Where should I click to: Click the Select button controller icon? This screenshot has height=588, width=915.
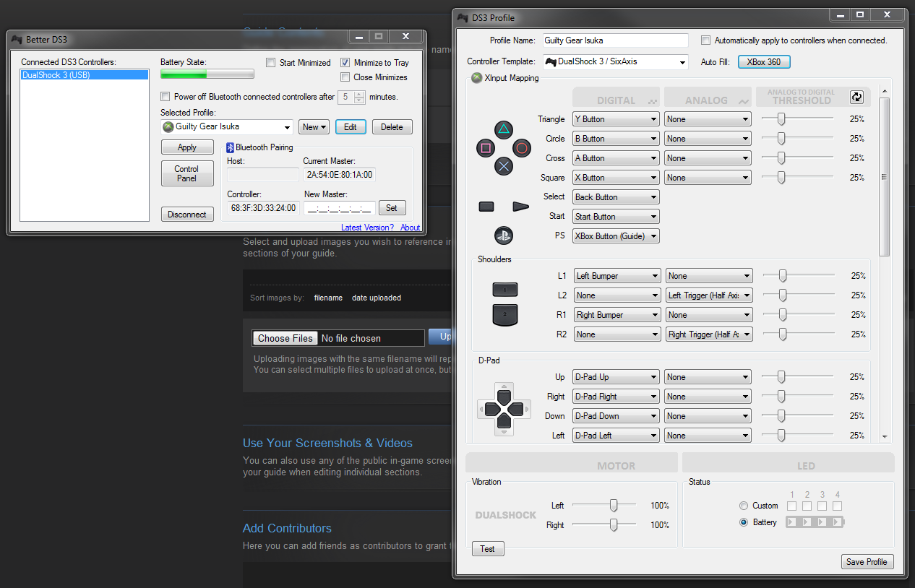(x=486, y=207)
